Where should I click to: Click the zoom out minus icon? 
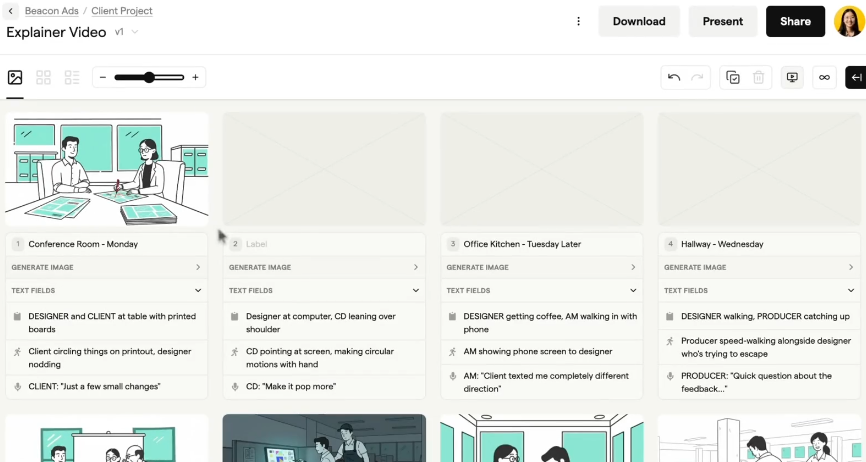pyautogui.click(x=103, y=77)
